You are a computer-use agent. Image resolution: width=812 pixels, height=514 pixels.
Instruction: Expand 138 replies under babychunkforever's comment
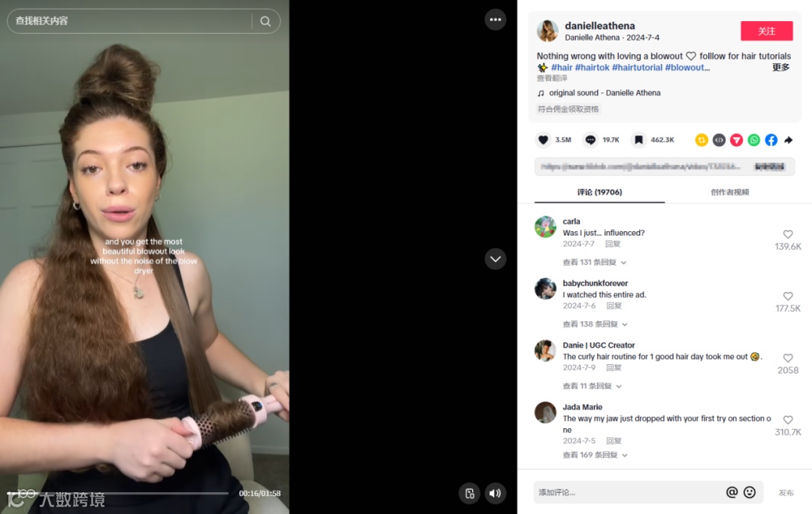click(595, 324)
